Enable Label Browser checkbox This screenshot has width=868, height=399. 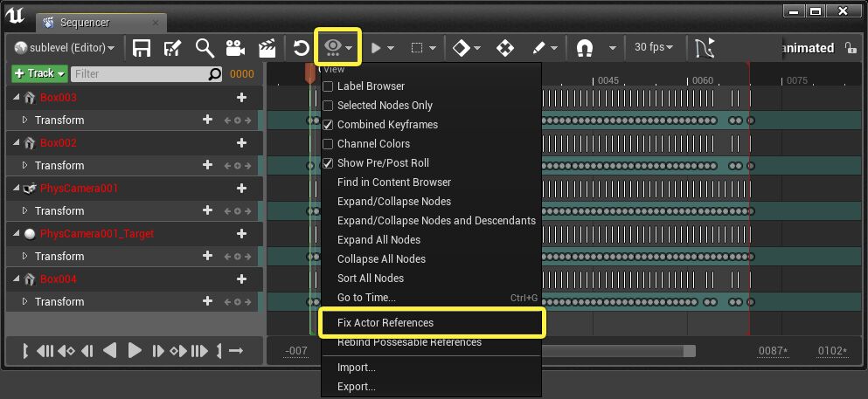click(x=328, y=86)
